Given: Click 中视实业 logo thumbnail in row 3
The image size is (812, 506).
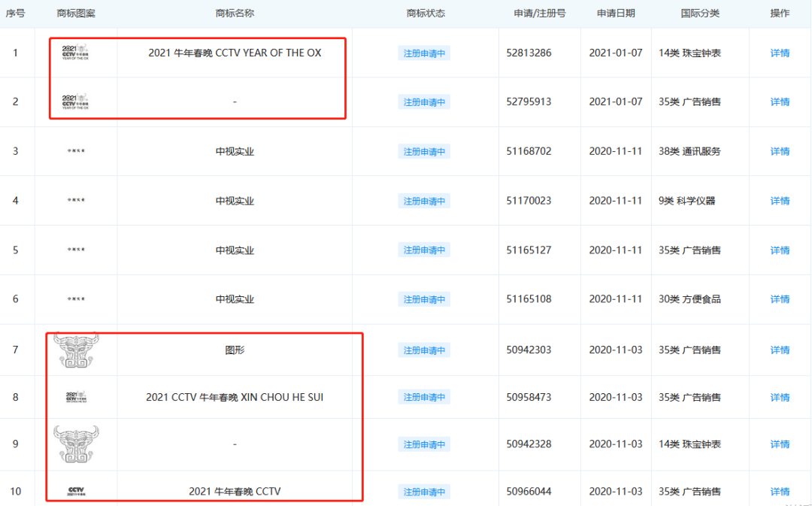Looking at the screenshot, I should pos(76,150).
